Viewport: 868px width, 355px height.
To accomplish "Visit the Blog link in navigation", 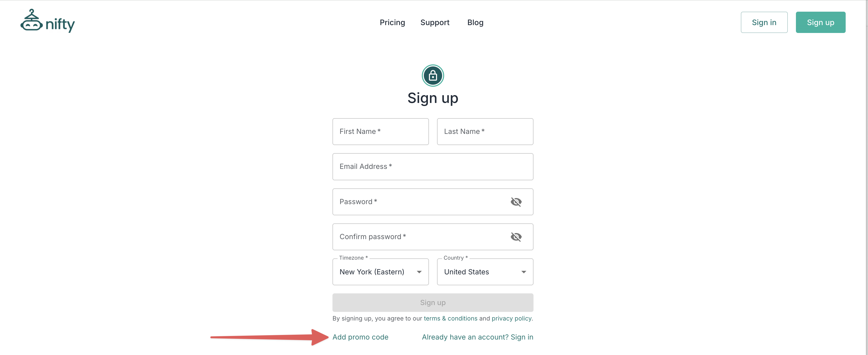I will click(x=475, y=23).
